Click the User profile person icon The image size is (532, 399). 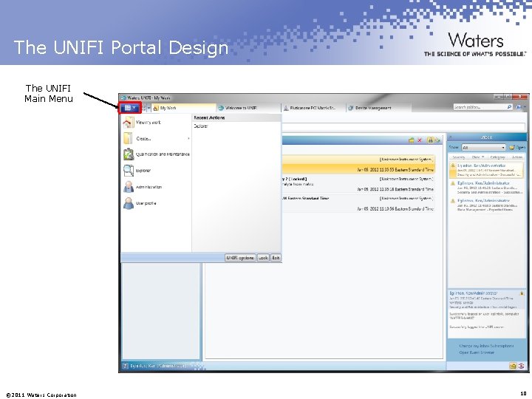[x=129, y=203]
